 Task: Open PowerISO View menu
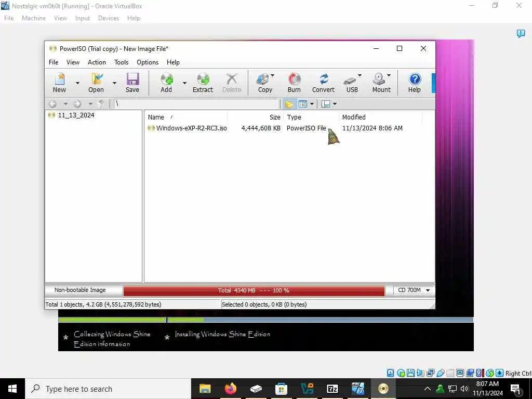point(73,62)
